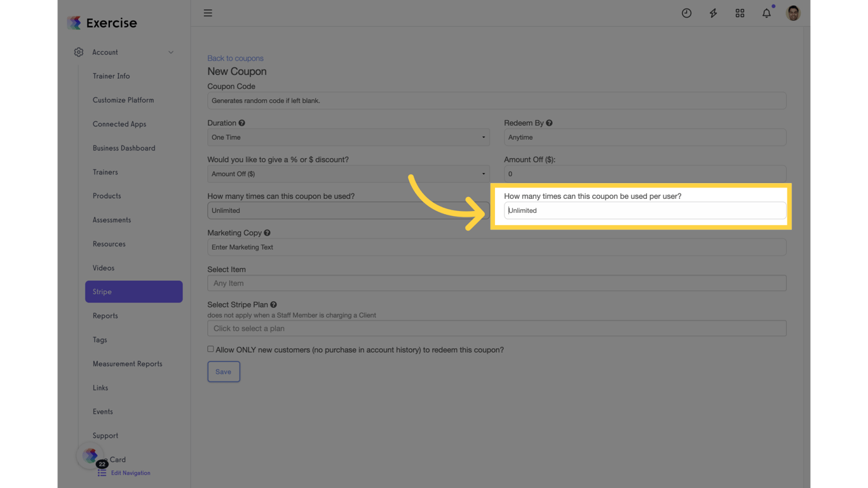Click the Redeem By field
868x488 pixels.
tap(645, 137)
